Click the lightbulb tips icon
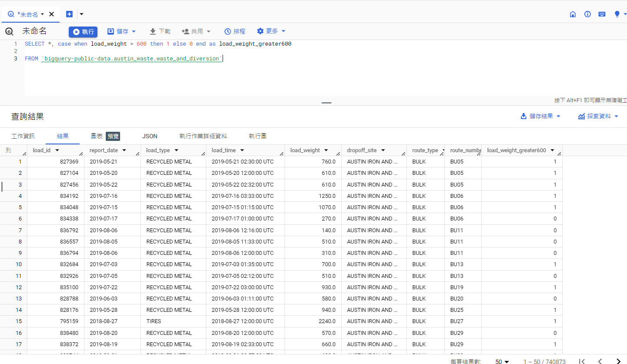This screenshot has height=364, width=627. pyautogui.click(x=617, y=14)
